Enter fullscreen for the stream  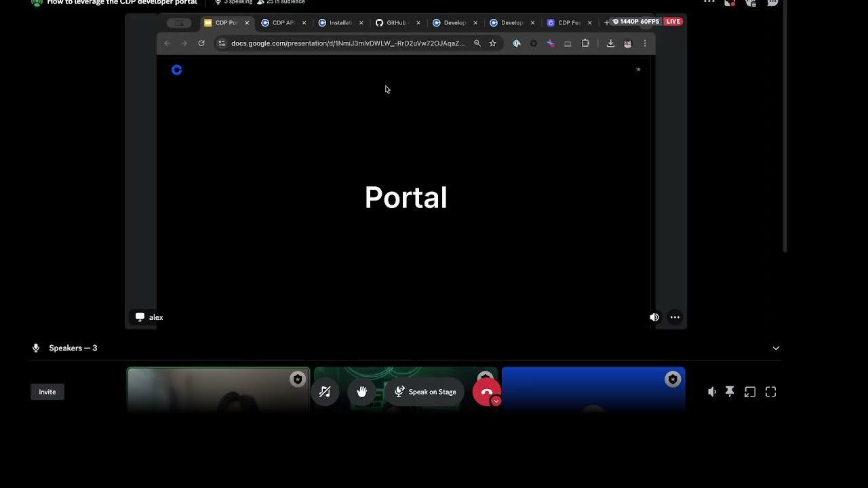pos(770,391)
